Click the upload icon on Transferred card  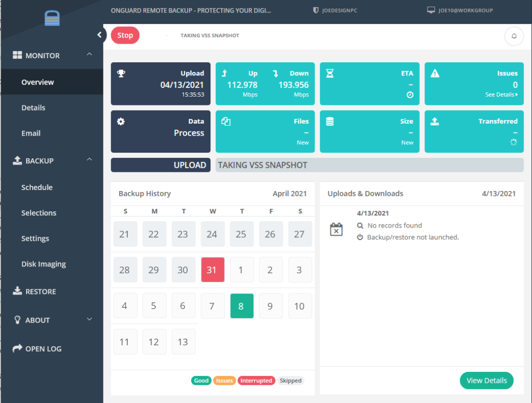(x=435, y=122)
